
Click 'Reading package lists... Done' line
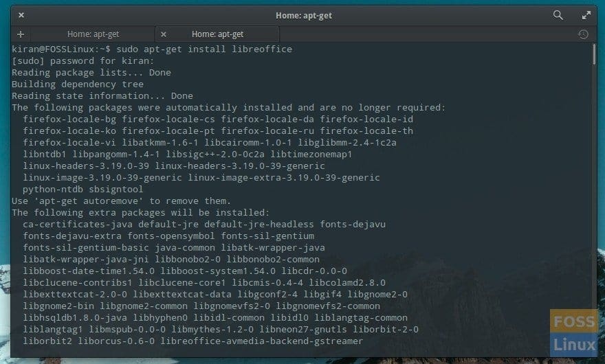[x=91, y=73]
